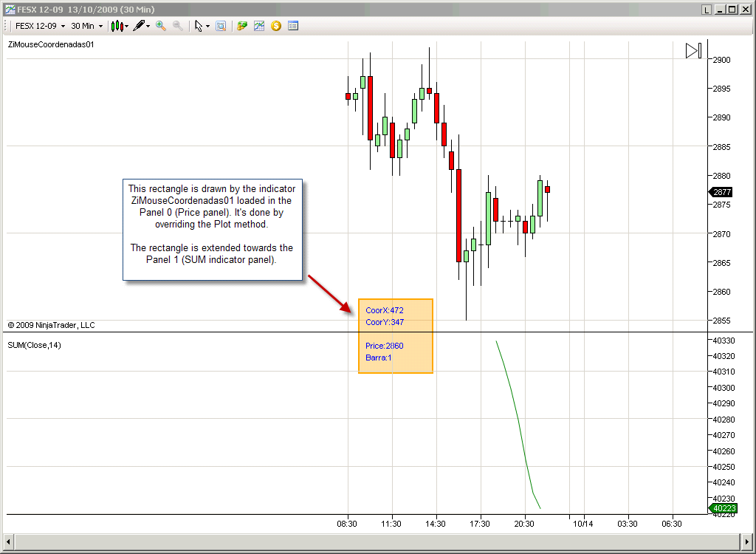The image size is (756, 554).
Task: Click the left arrow of horizontal scrollbar
Action: click(x=7, y=541)
